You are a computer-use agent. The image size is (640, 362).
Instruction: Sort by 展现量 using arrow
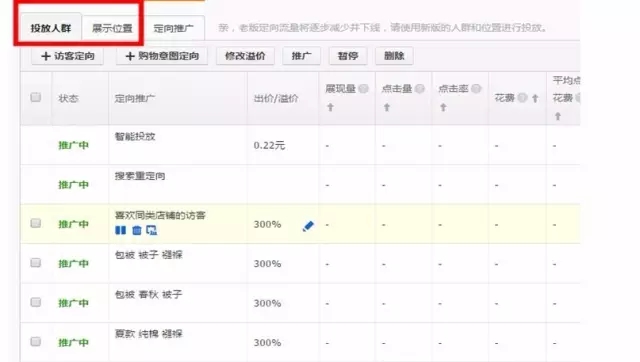pyautogui.click(x=330, y=107)
